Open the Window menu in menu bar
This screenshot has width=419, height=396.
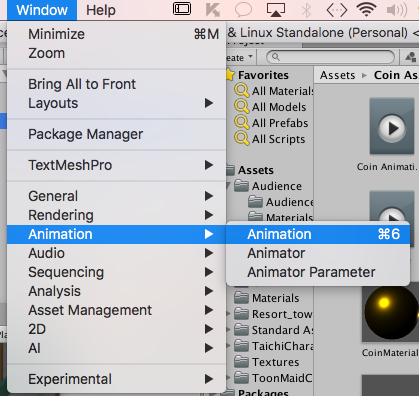pos(42,10)
